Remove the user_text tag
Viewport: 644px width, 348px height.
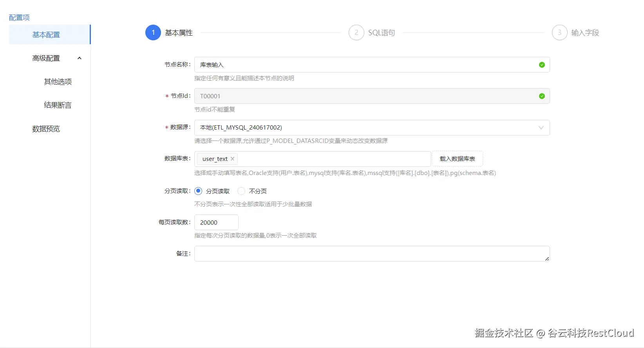(232, 159)
